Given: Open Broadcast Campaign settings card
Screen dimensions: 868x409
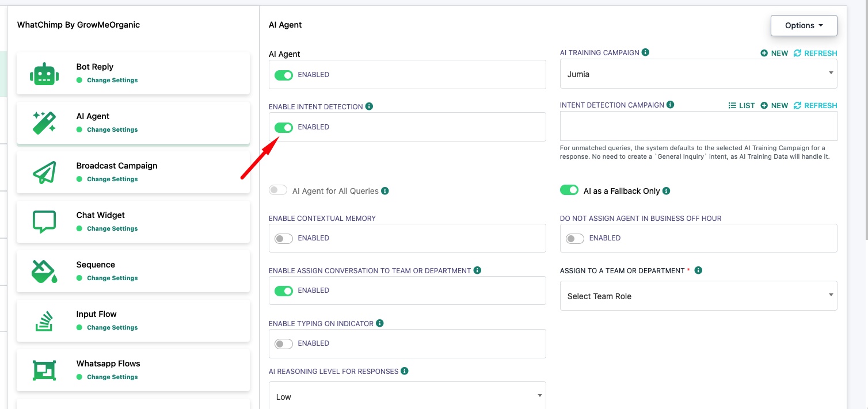Looking at the screenshot, I should (x=133, y=173).
